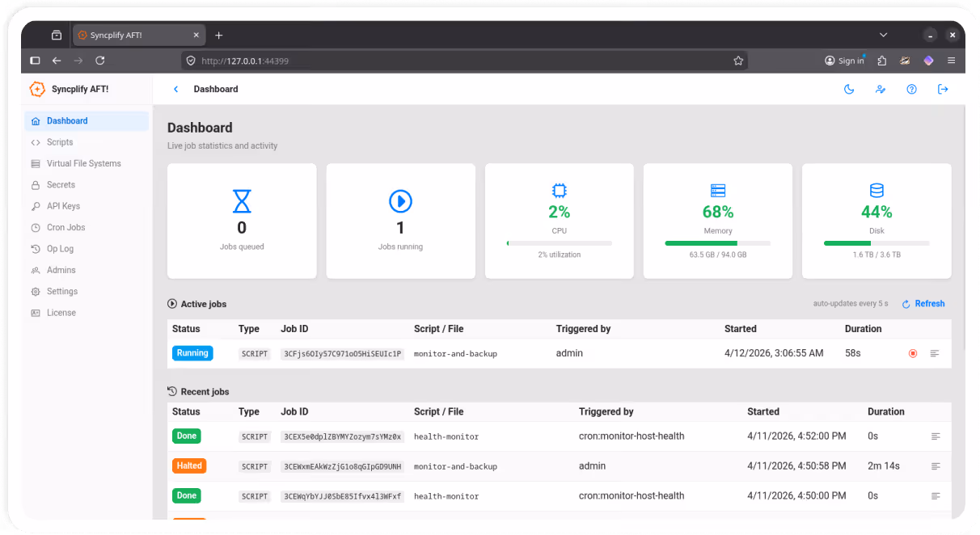The width and height of the screenshot is (980, 535).
Task: Open the browser tab list dropdown
Action: 883,36
